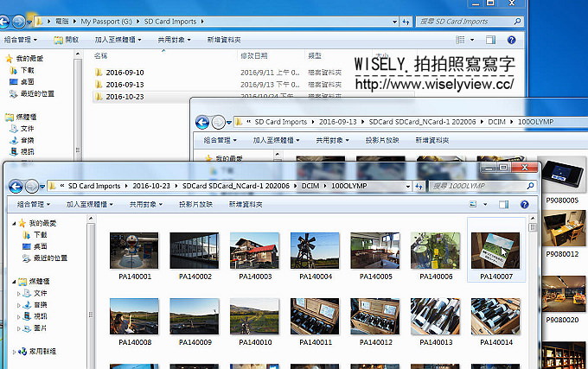This screenshot has width=588, height=369.
Task: Open 組合管理 menu in back SD Card Imports window
Action: click(x=20, y=40)
